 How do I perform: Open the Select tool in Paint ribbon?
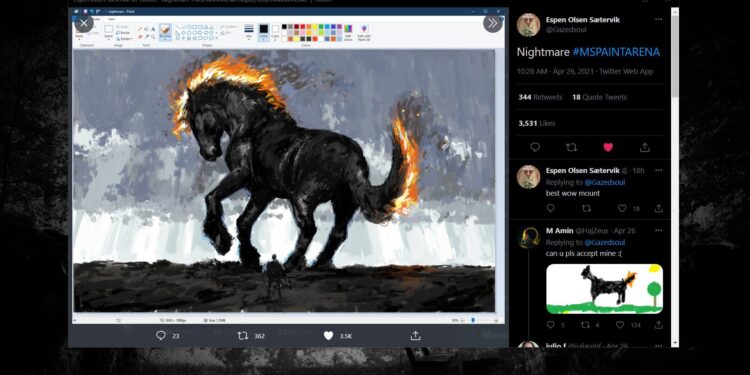109,32
